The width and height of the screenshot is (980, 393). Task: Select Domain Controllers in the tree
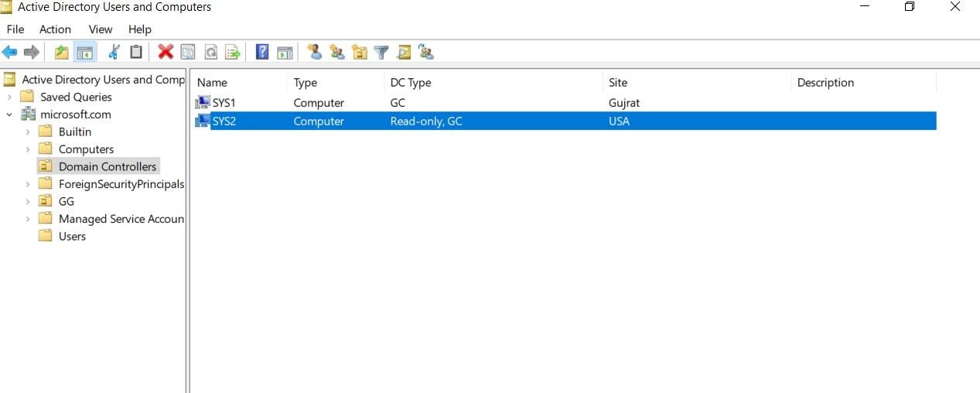(108, 167)
